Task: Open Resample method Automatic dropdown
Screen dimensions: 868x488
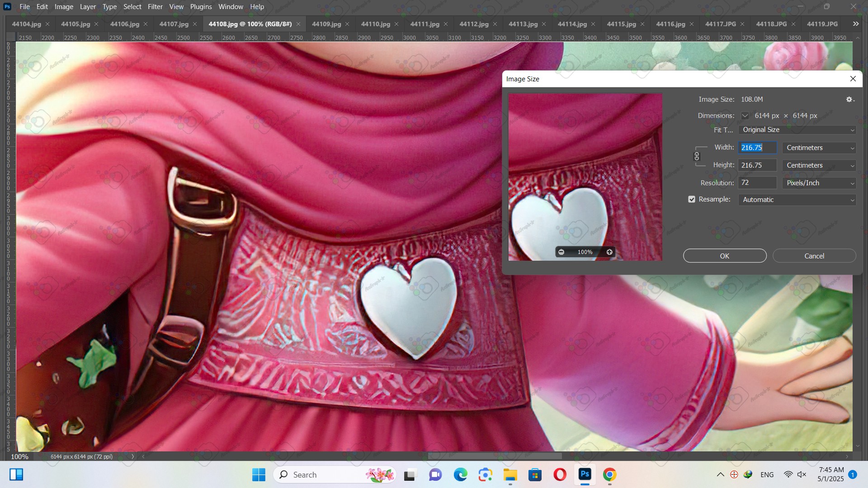Action: coord(797,200)
